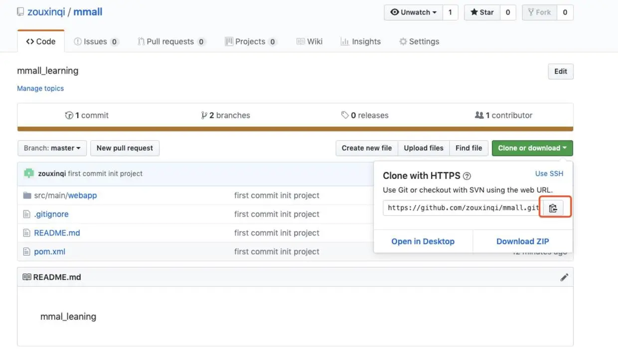Star the mmall repository
This screenshot has width=618, height=364.
click(482, 12)
